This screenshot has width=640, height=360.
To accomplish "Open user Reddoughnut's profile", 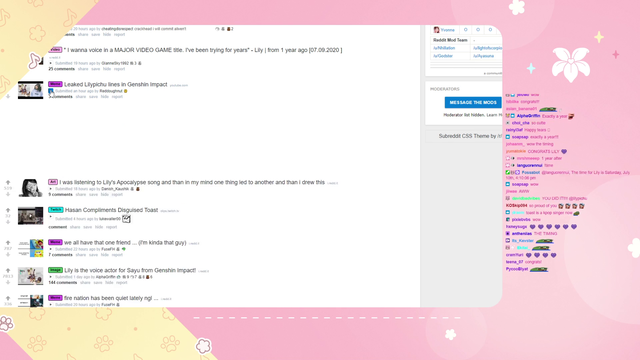I will (111, 91).
